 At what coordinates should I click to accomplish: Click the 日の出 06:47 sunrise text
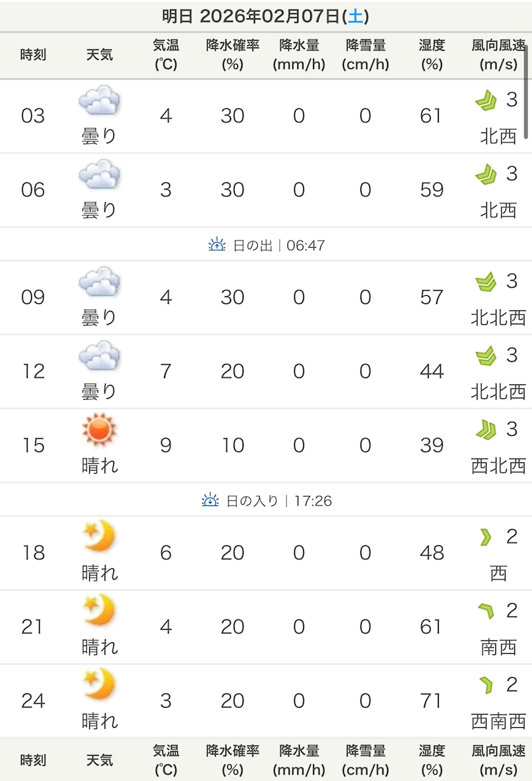point(279,244)
